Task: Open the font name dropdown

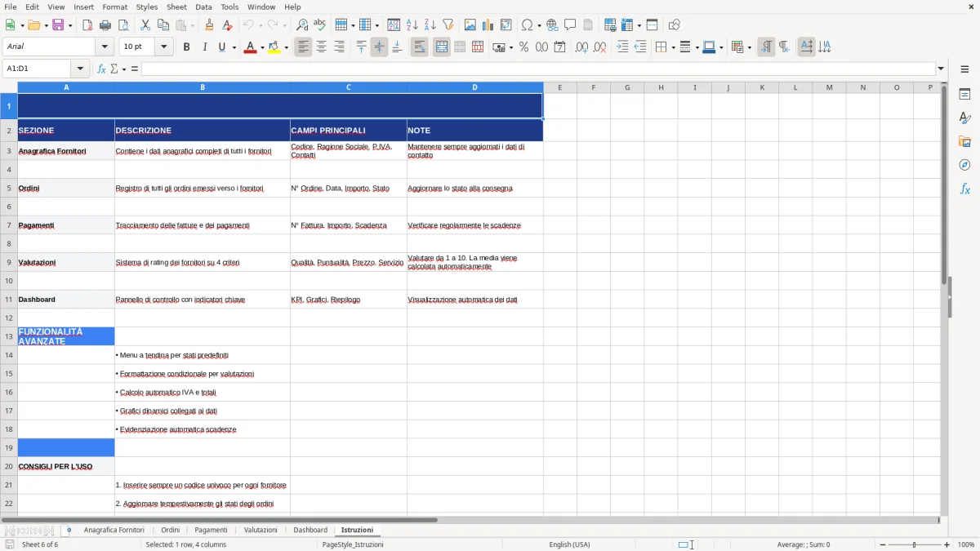Action: (104, 47)
